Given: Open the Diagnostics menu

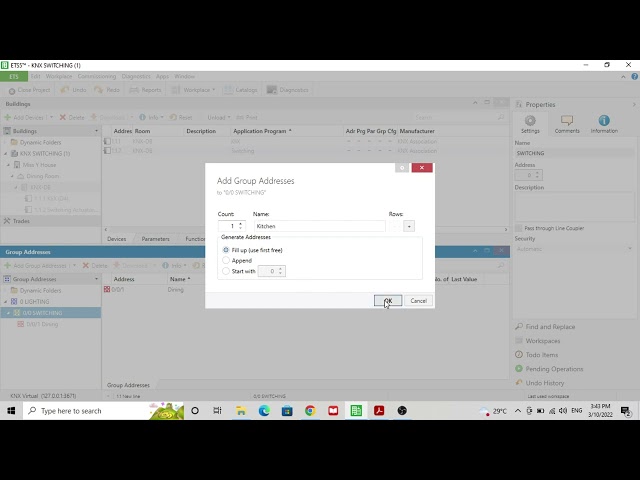Looking at the screenshot, I should point(136,76).
